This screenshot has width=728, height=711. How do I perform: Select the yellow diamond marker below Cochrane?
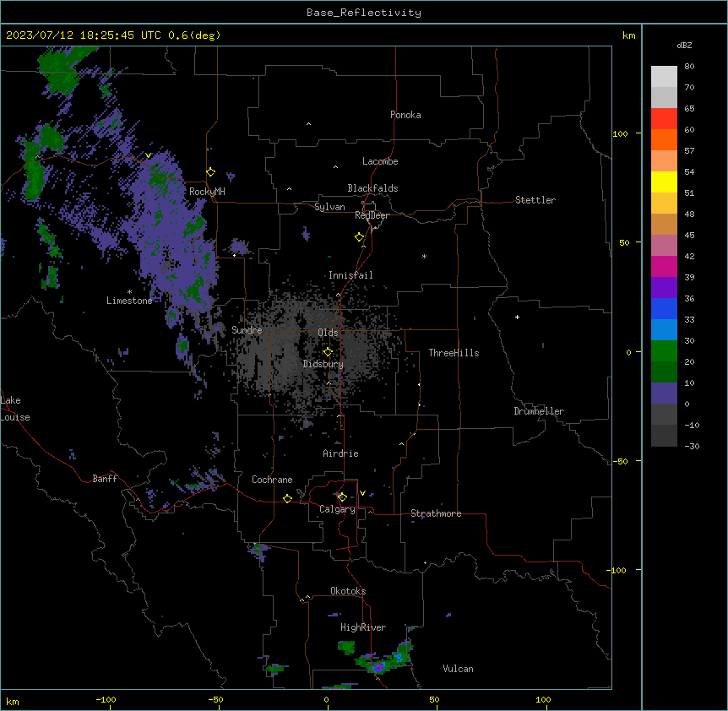287,498
